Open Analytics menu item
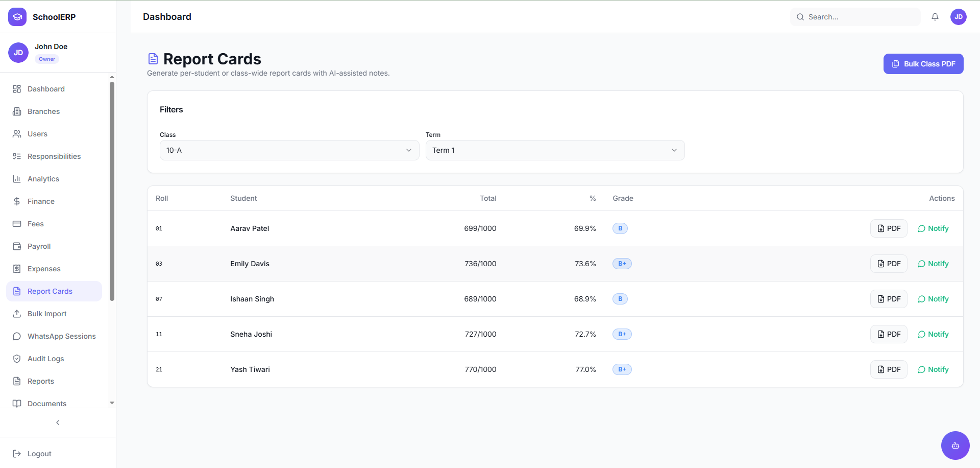This screenshot has height=468, width=980. 54,179
